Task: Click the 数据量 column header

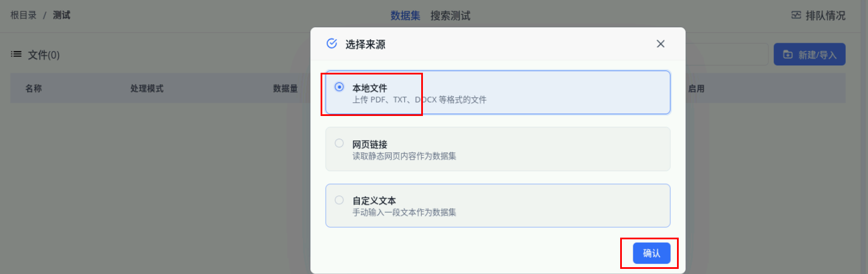Action: click(285, 89)
